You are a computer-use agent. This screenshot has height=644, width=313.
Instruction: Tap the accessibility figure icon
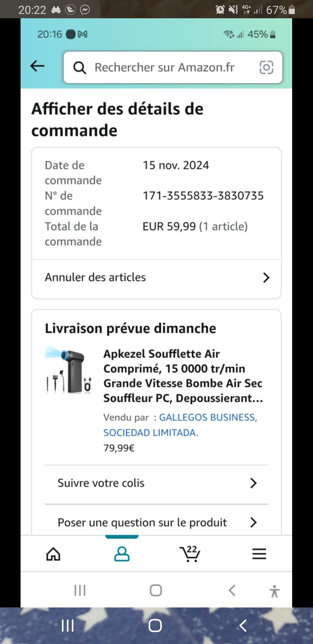pyautogui.click(x=274, y=591)
